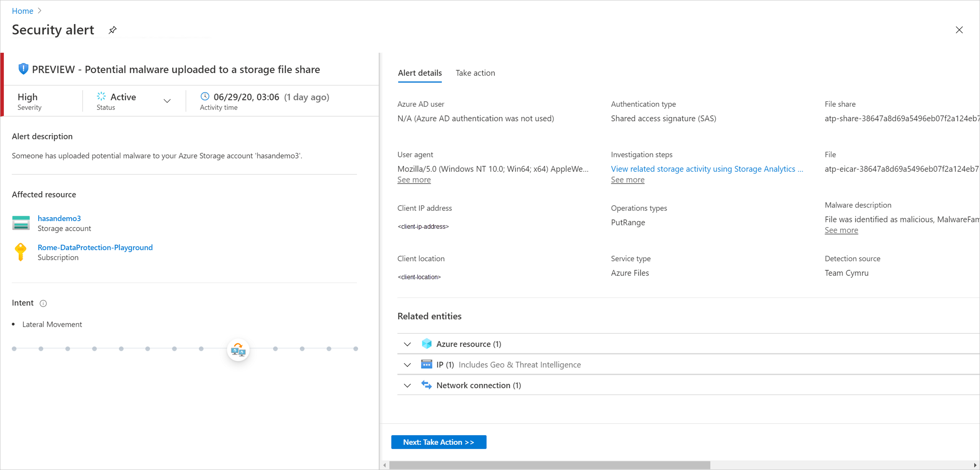Open View related storage activity link
Viewport: 980px width, 470px height.
(x=707, y=169)
